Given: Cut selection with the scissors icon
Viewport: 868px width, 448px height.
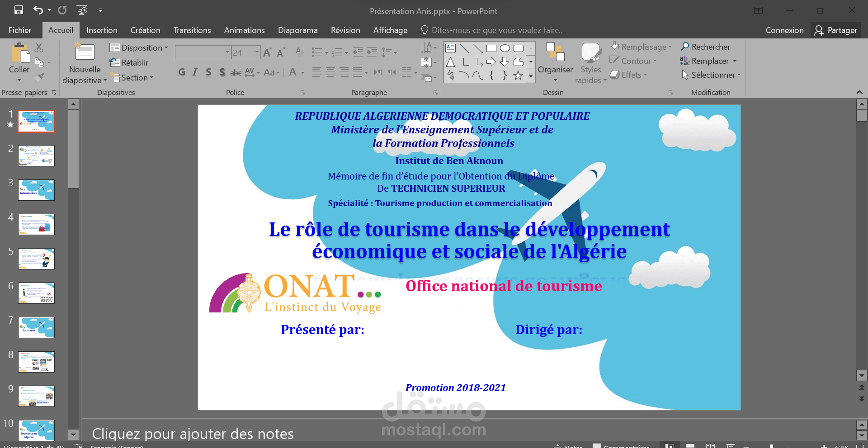Looking at the screenshot, I should 39,47.
